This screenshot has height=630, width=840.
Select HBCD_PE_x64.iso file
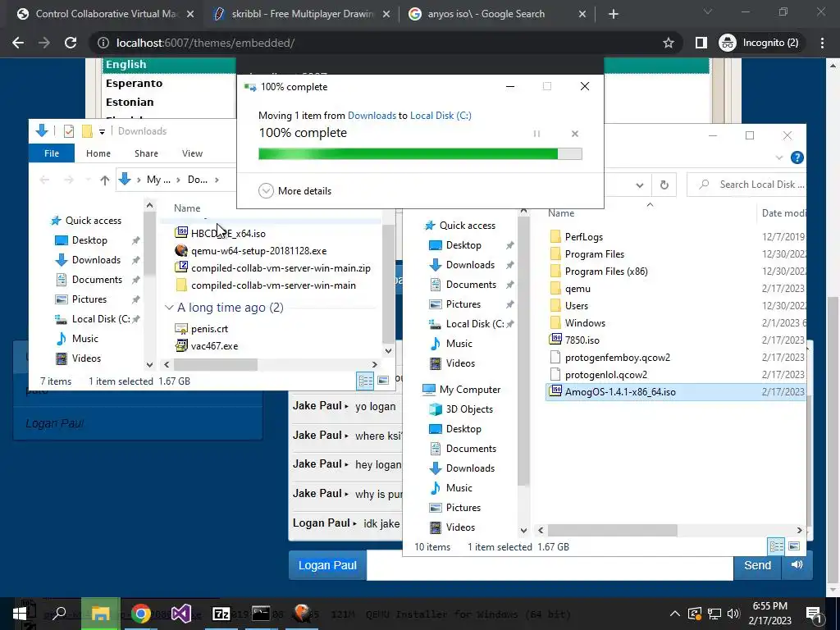click(x=228, y=234)
